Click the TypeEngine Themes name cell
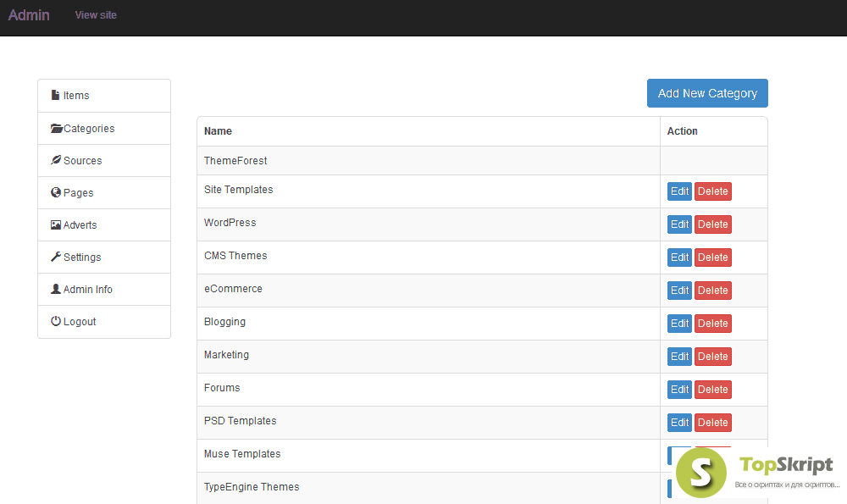 tap(429, 488)
